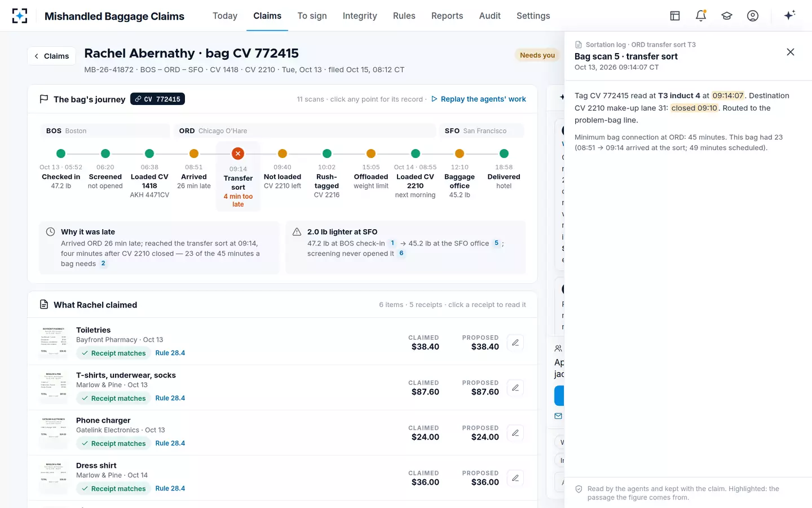Select the 06:20 Screened scan point
812x508 pixels.
105,169
